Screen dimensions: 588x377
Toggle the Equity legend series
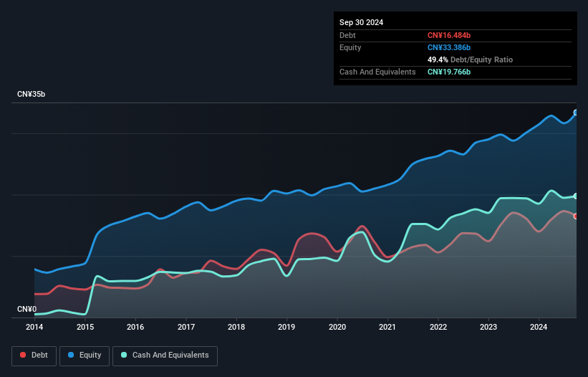coord(85,355)
